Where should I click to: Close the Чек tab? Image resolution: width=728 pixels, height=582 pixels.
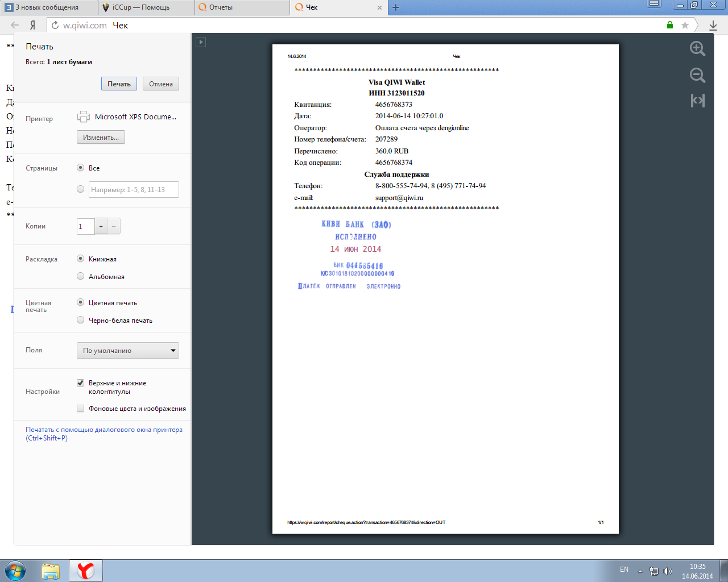click(380, 7)
